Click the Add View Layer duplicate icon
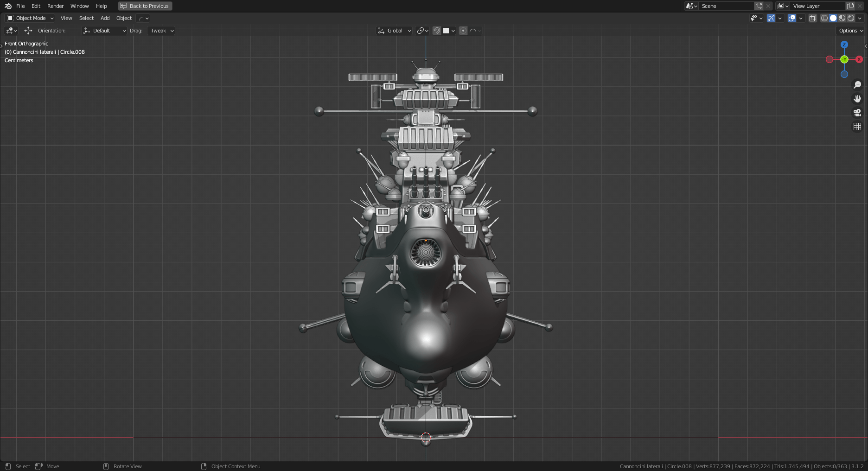The height and width of the screenshot is (471, 868). 850,6
